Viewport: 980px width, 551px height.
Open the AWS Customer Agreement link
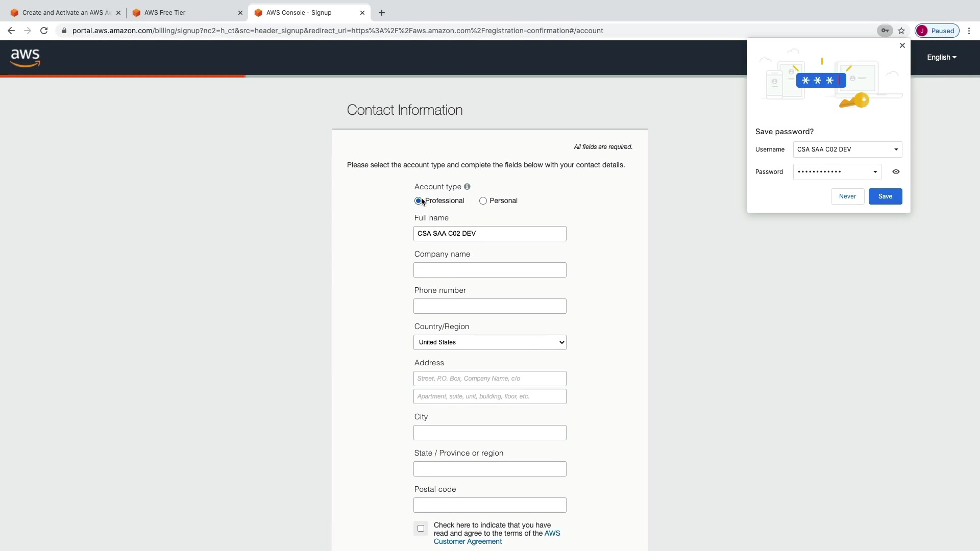click(468, 541)
